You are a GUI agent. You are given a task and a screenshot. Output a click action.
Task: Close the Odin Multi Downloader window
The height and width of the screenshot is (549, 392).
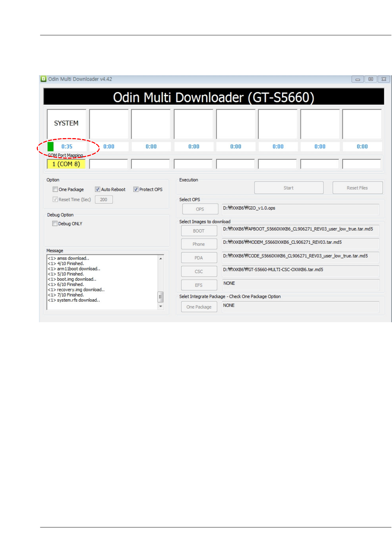tap(384, 79)
